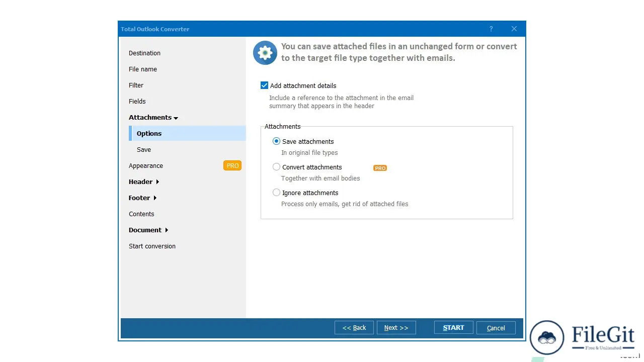Click the Total Outlook Converter title text
Image resolution: width=644 pixels, height=362 pixels.
pos(155,29)
